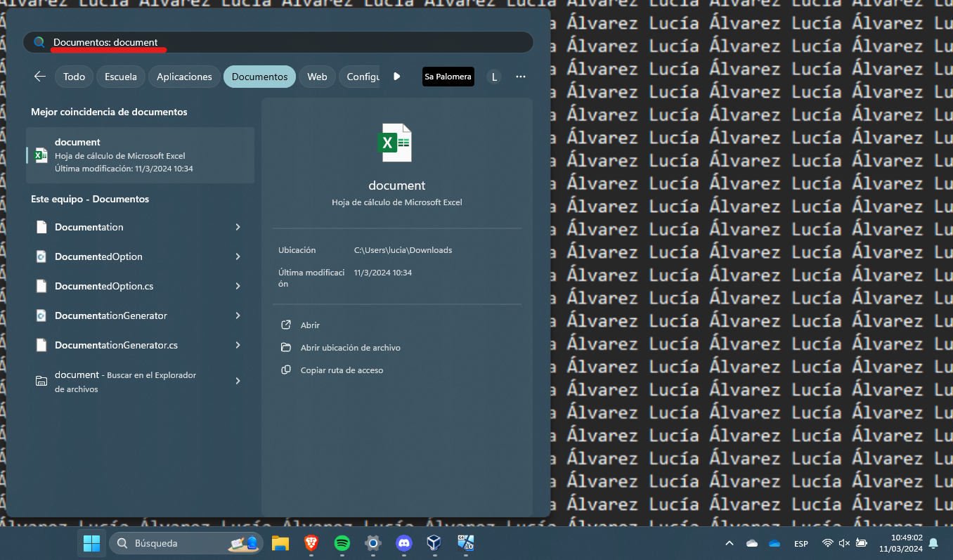Toggle the Wi-Fi network status icon

pos(826,542)
